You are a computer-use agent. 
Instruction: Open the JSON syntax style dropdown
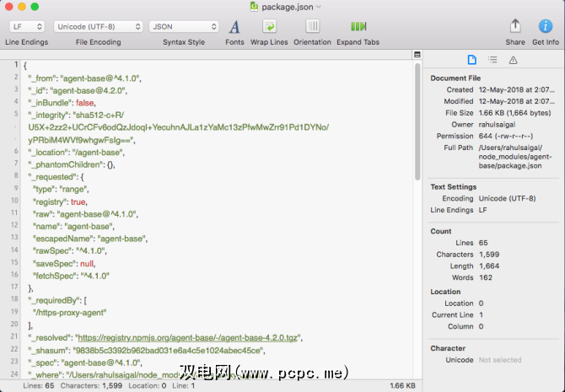pyautogui.click(x=183, y=27)
